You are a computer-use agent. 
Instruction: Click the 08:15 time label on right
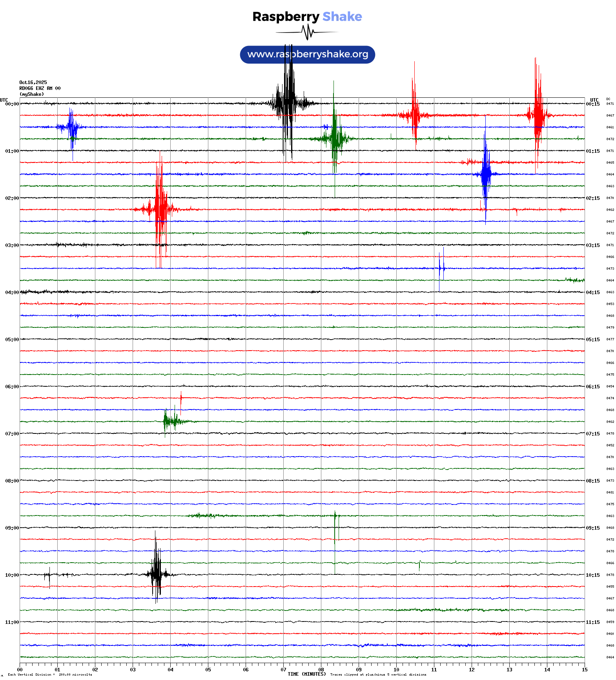(x=592, y=481)
